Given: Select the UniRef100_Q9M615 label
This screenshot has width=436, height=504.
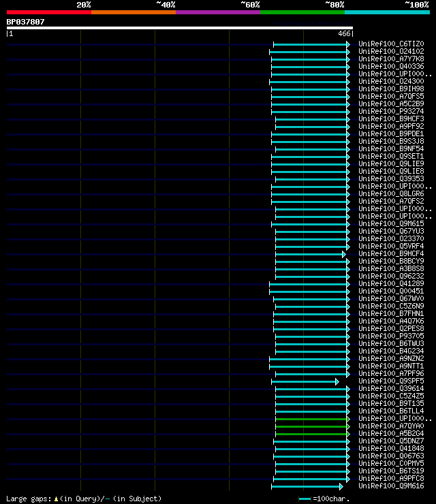Looking at the screenshot, I should 391,223.
